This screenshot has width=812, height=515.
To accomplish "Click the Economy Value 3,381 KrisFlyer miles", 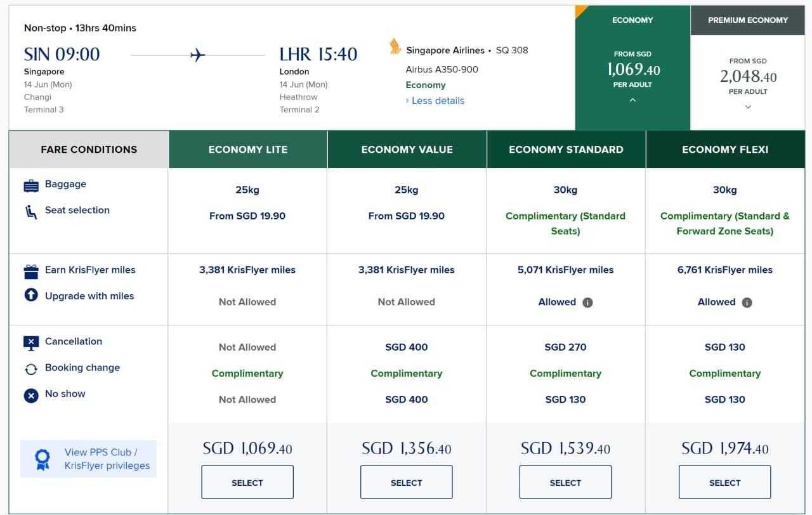I will tap(407, 270).
